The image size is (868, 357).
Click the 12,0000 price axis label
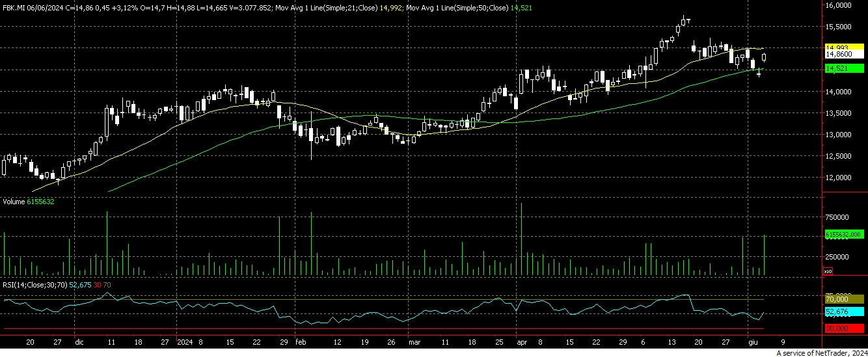click(x=838, y=178)
